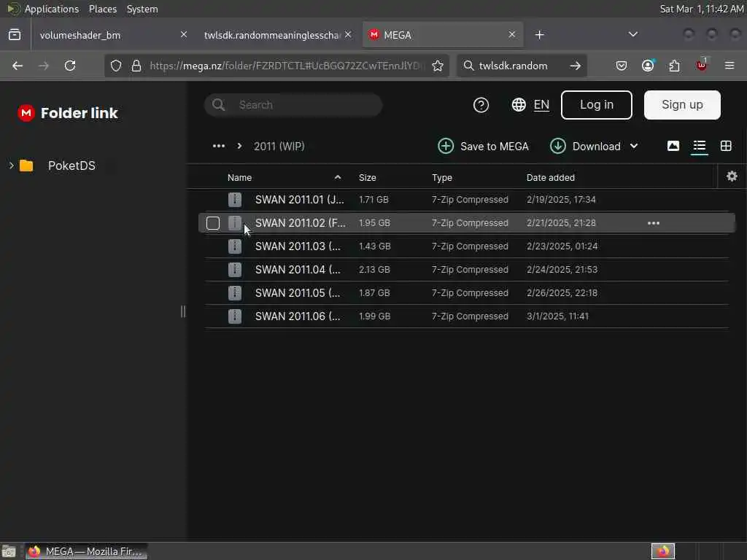
Task: Switch to grid view icon
Action: pos(726,146)
